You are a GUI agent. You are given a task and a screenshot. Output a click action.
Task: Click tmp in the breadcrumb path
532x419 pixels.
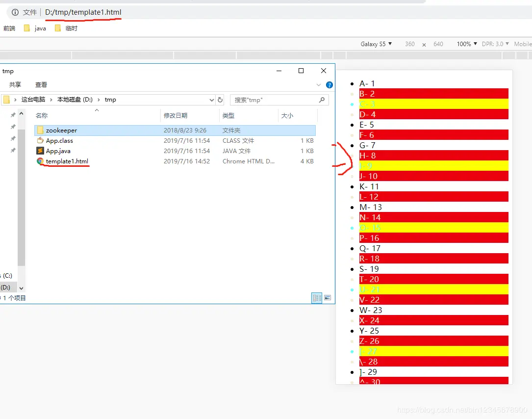click(110, 100)
